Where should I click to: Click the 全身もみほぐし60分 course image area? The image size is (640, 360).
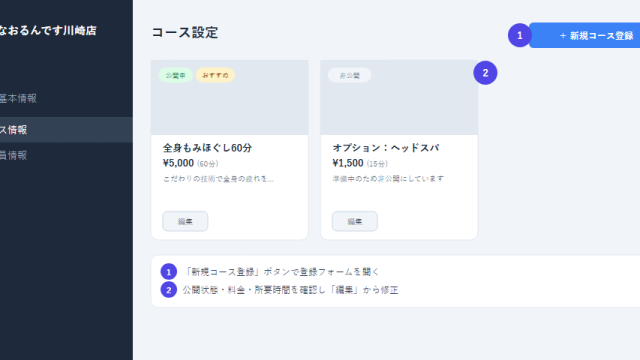[x=230, y=98]
